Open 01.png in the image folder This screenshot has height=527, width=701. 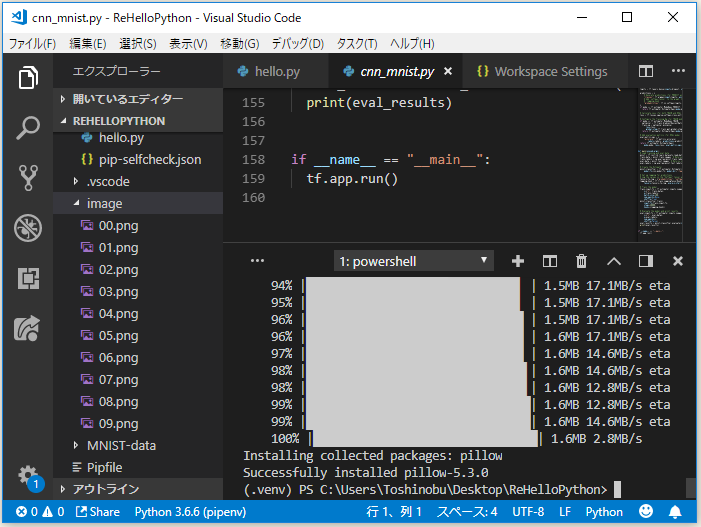(x=138, y=248)
